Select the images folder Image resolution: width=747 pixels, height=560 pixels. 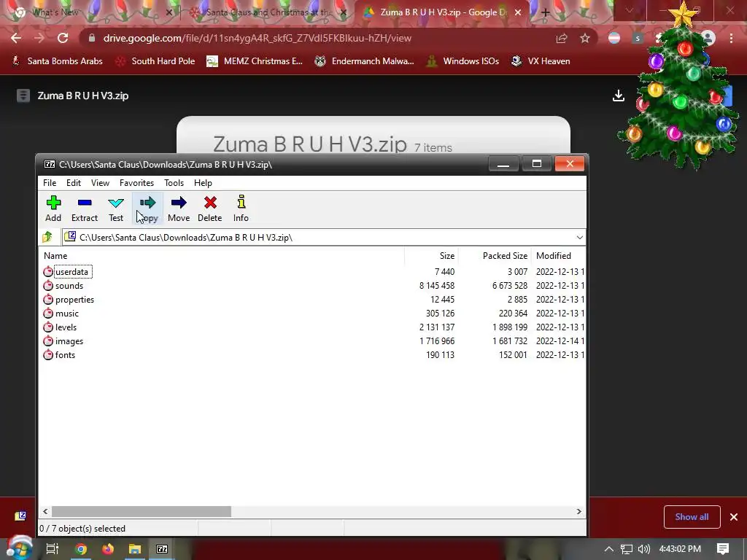[x=69, y=341]
